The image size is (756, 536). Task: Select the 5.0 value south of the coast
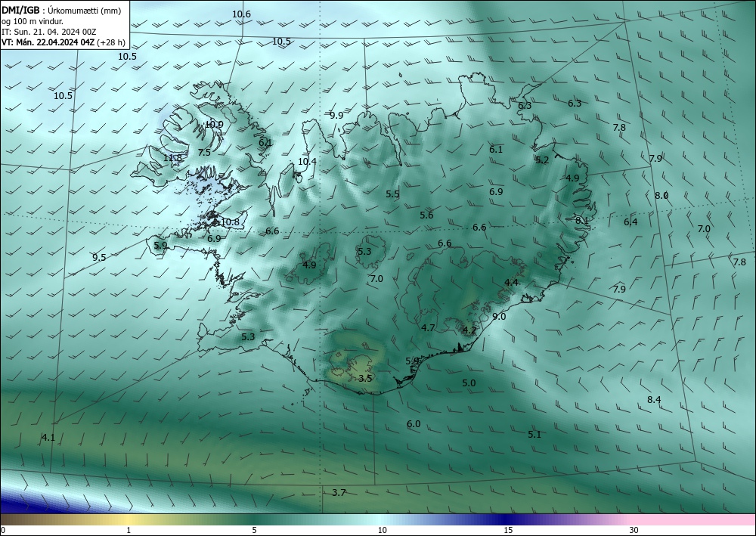(469, 383)
